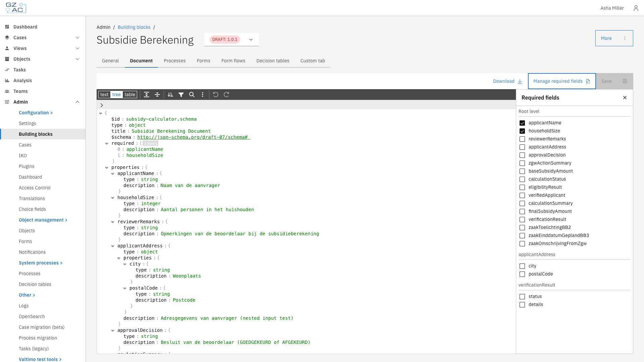Open the filter/transform tool
Screen dimensions: 644x362
pyautogui.click(x=181, y=95)
